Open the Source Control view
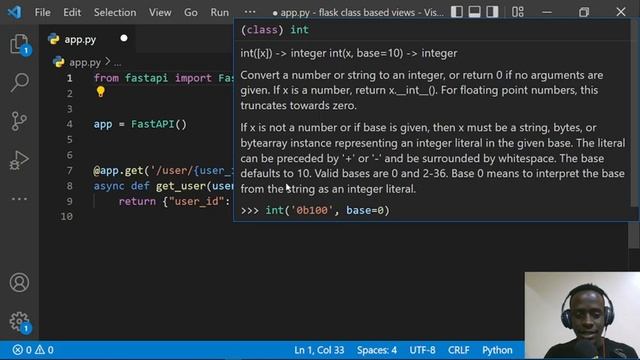The height and width of the screenshot is (360, 640). tap(19, 121)
